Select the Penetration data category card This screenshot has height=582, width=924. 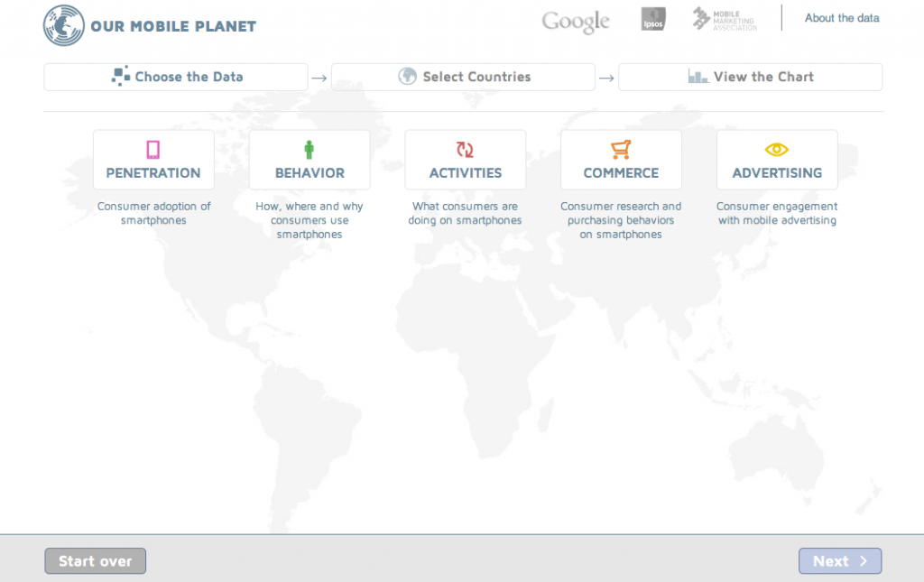pos(153,160)
